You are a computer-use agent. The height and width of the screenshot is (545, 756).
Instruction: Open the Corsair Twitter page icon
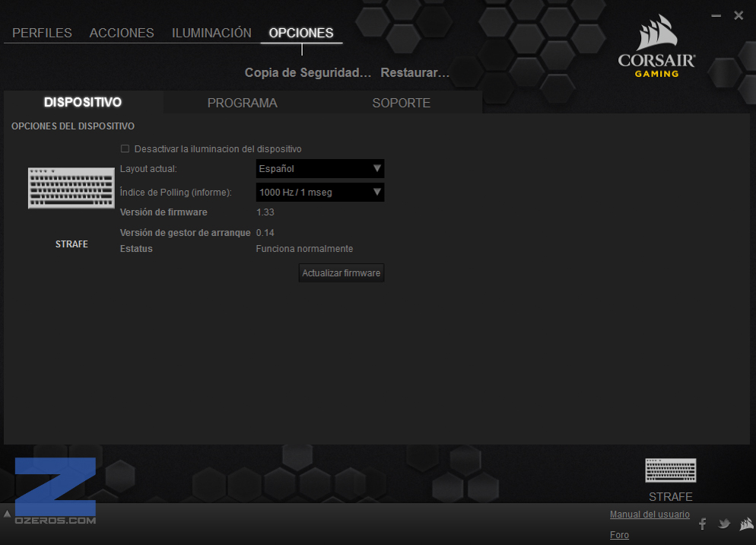pyautogui.click(x=724, y=524)
